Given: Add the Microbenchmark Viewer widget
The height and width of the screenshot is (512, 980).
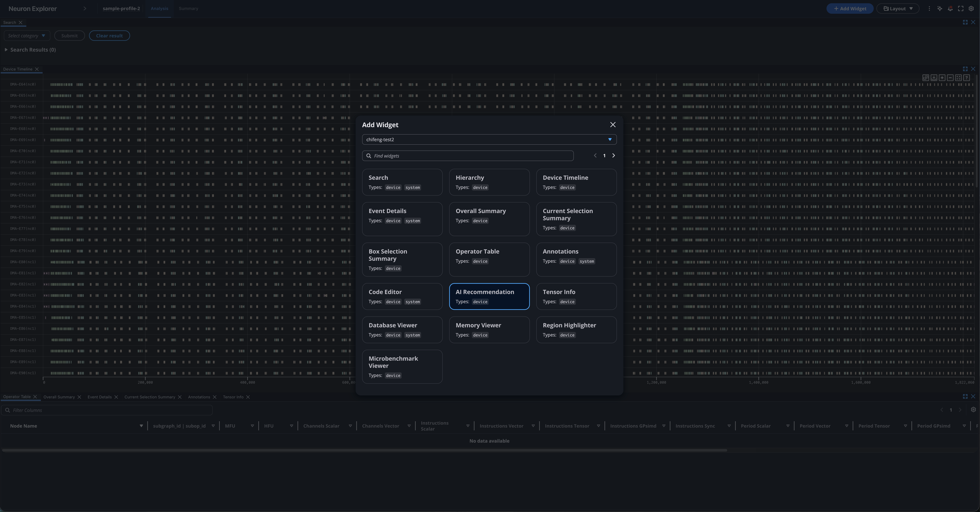Looking at the screenshot, I should pos(402,367).
